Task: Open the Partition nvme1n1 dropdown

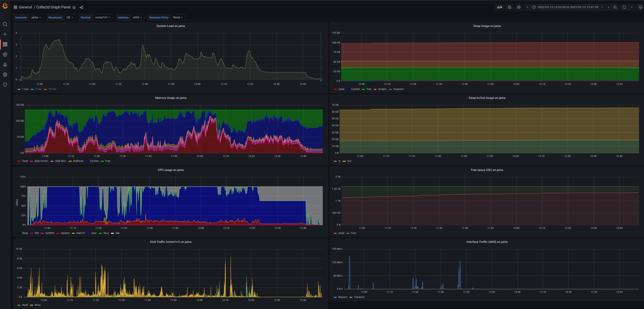Action: tap(103, 18)
